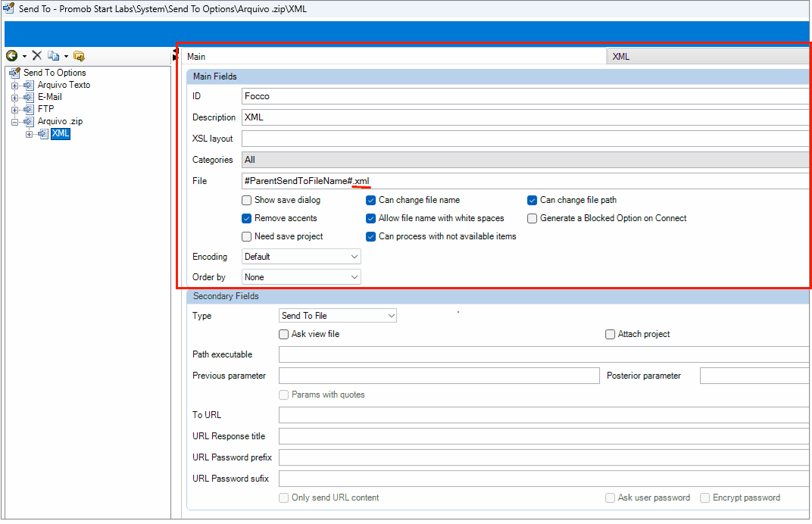Image resolution: width=812 pixels, height=524 pixels.
Task: Click the Only send URL content checkbox
Action: tap(284, 498)
